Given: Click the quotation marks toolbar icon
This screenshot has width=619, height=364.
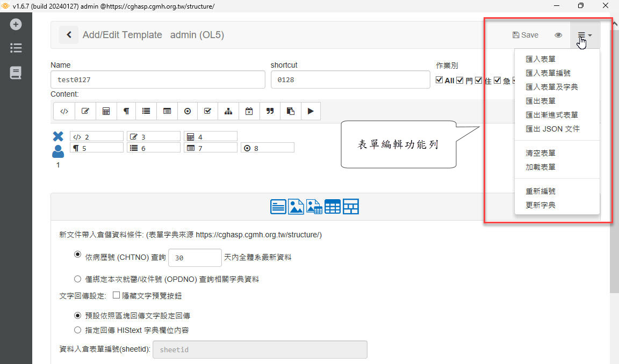Looking at the screenshot, I should coord(270,111).
